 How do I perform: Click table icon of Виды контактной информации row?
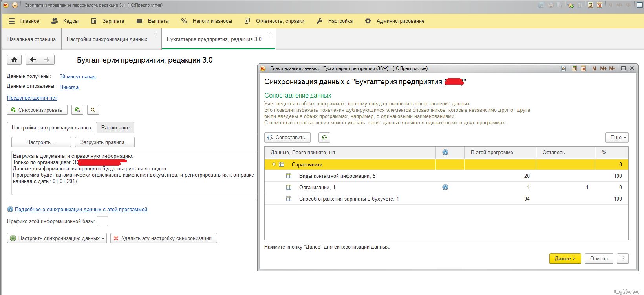point(289,176)
